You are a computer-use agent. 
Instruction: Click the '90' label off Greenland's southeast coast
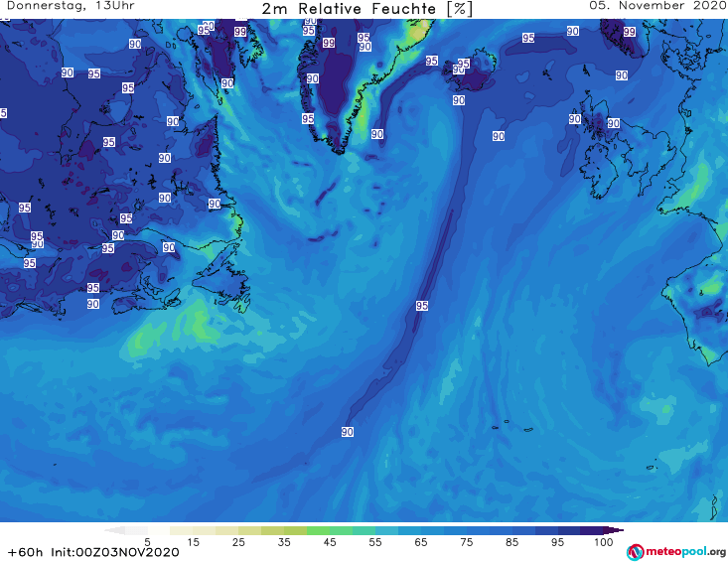377,134
